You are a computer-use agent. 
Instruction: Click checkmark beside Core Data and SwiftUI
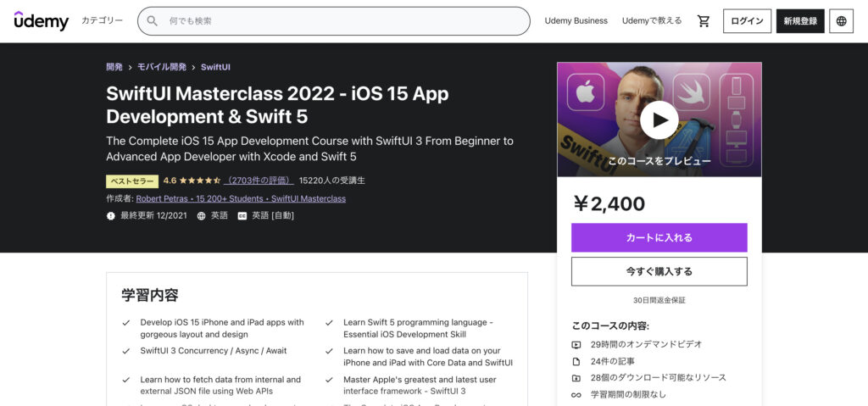[330, 351]
